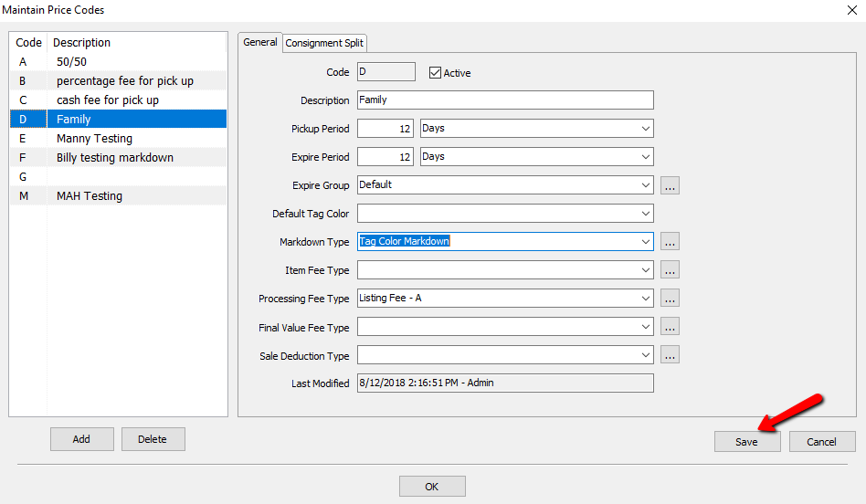The width and height of the screenshot is (866, 504).
Task: Click the Description column header in list
Action: (137, 43)
